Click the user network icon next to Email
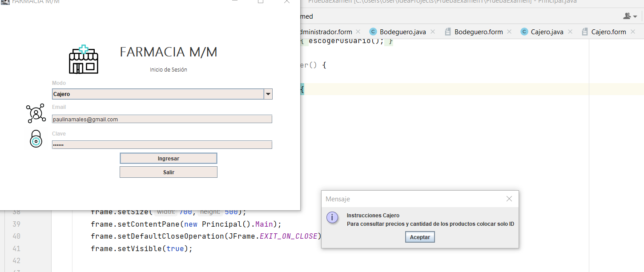644x272 pixels. 36,113
